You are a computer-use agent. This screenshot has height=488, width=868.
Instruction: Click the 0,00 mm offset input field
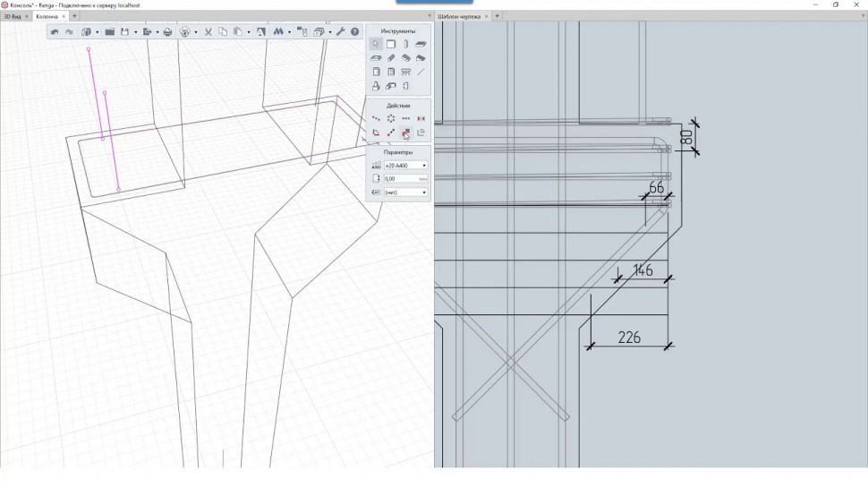point(399,179)
